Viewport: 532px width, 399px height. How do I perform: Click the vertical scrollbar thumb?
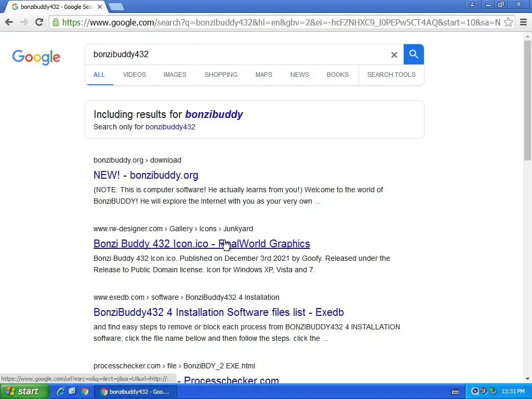(x=527, y=100)
